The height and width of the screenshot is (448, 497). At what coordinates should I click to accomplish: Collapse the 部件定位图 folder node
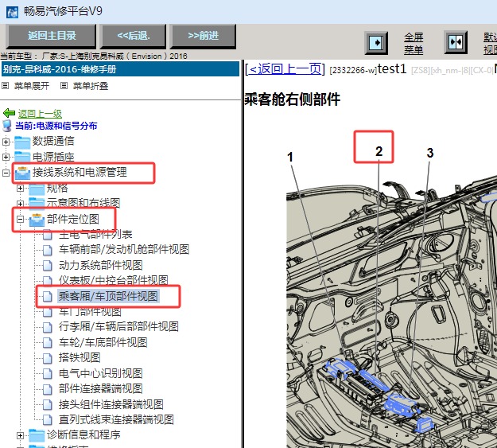[x=20, y=220]
